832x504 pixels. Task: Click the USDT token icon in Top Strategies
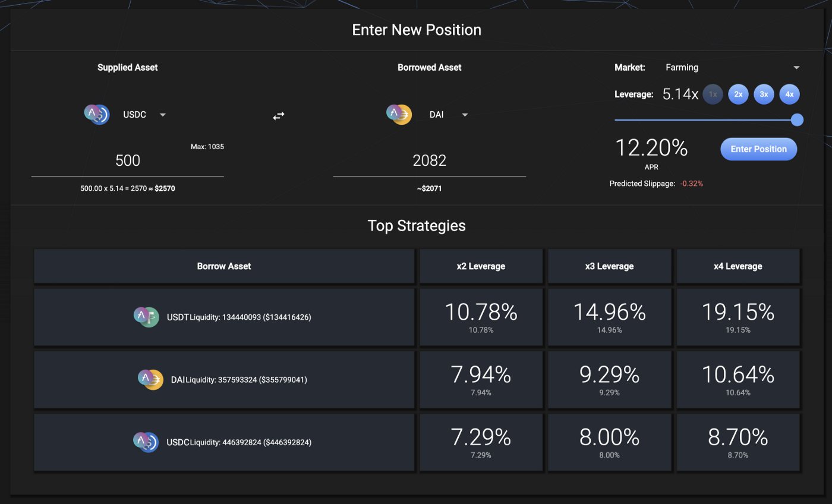click(146, 317)
